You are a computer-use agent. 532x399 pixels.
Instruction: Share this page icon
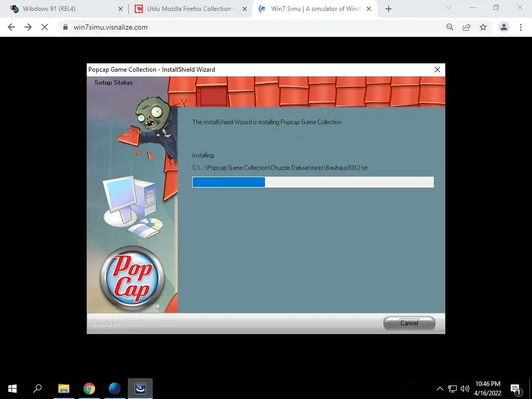coord(467,27)
